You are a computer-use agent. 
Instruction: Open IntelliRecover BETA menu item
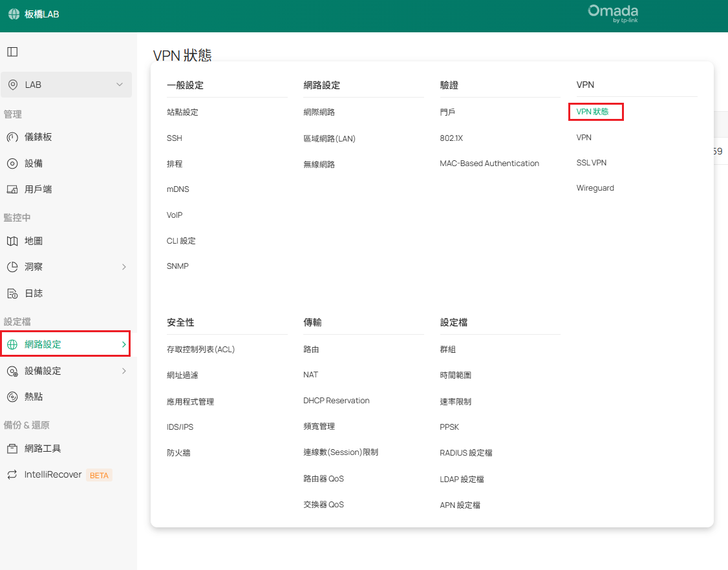coord(53,475)
